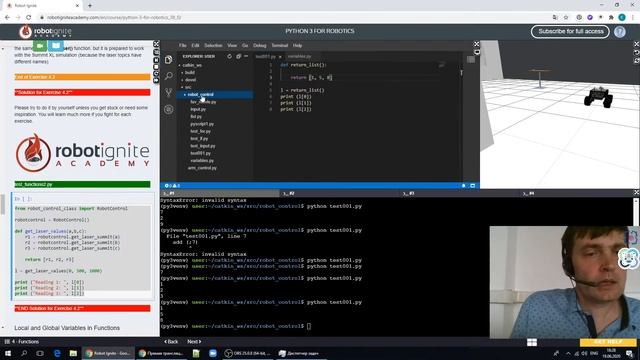The height and width of the screenshot is (360, 640).
Task: Open variables.py in the file explorer
Action: [x=202, y=161]
